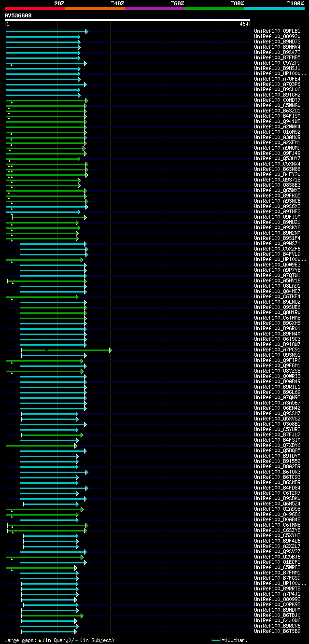
Task: Select label UniRef100_A7P4J1
Action: [x=278, y=594]
